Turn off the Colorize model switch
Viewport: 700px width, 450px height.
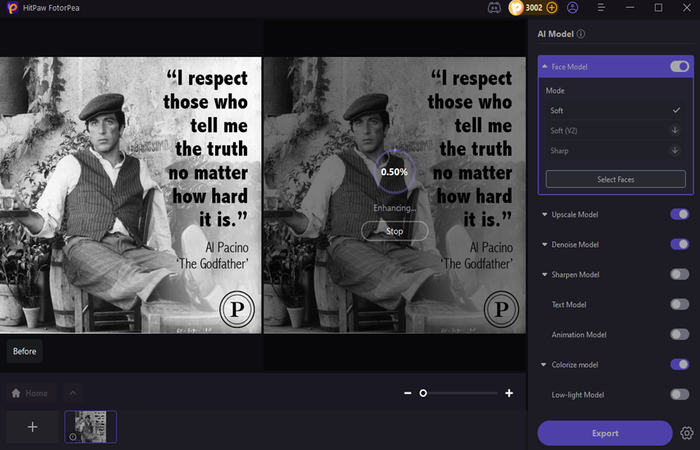679,364
